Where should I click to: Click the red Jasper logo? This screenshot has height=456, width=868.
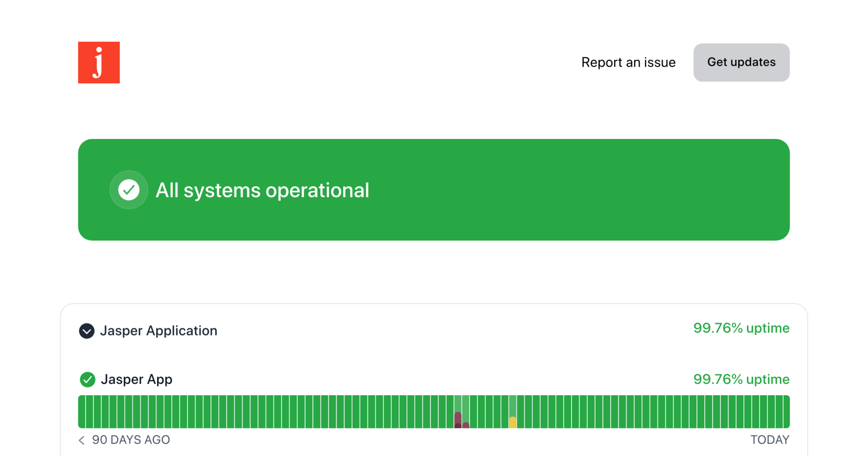coord(99,62)
